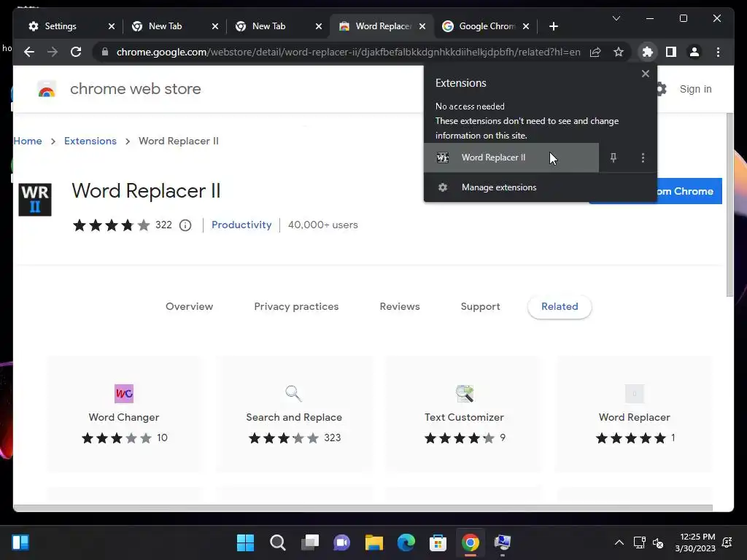The height and width of the screenshot is (560, 747).
Task: Open the Word Changer extension card
Action: pyautogui.click(x=124, y=413)
